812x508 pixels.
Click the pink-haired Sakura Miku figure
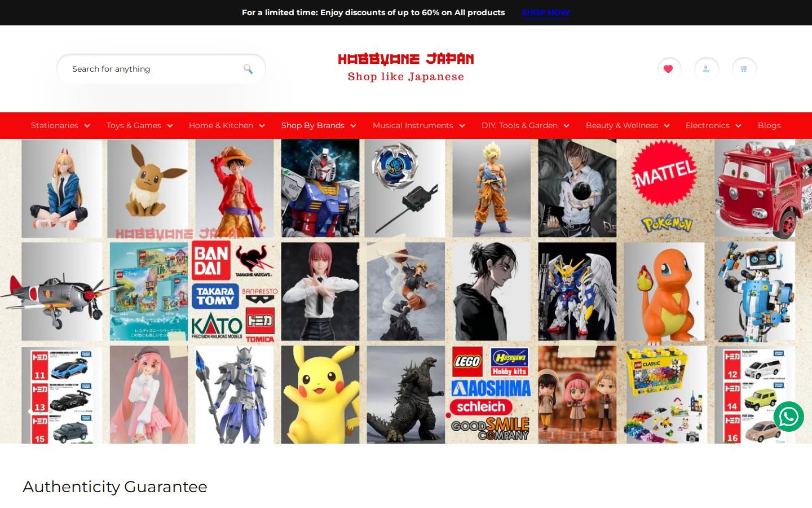point(148,394)
